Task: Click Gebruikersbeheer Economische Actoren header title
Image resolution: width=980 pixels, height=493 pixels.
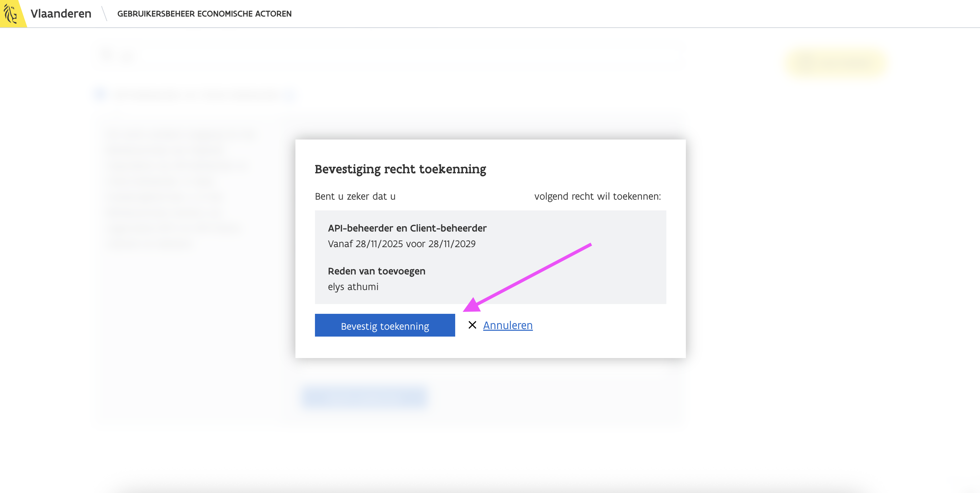Action: coord(204,14)
